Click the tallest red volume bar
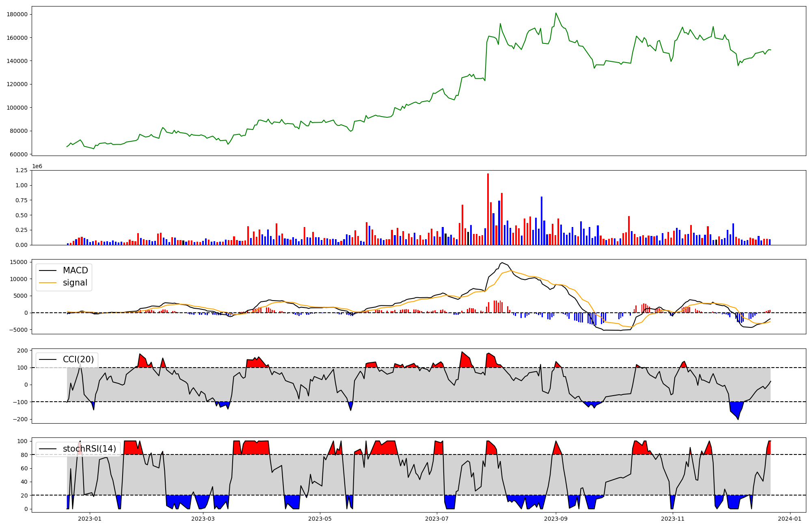The width and height of the screenshot is (812, 528). tap(488, 209)
